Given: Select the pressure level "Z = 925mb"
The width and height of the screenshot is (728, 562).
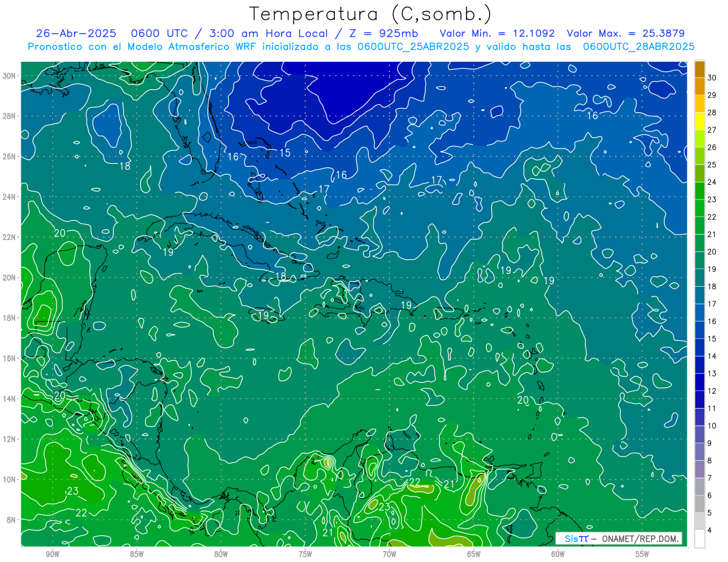Looking at the screenshot, I should (383, 33).
